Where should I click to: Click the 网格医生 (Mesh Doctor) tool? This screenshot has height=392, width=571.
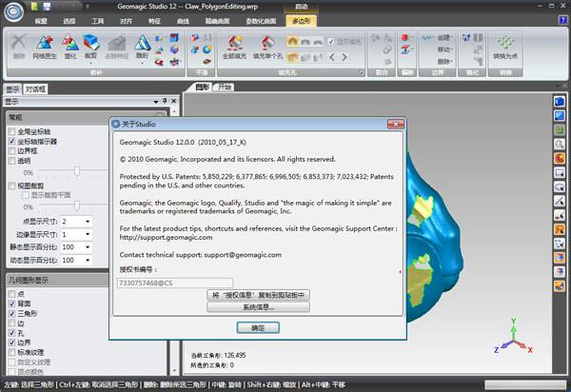click(45, 47)
